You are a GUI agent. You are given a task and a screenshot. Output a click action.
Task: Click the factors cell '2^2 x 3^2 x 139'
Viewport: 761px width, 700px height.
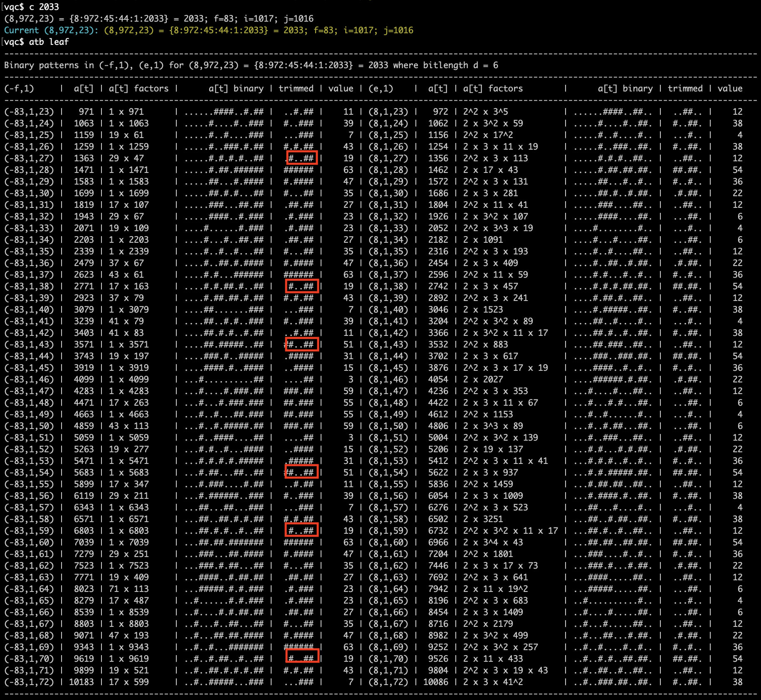click(501, 438)
